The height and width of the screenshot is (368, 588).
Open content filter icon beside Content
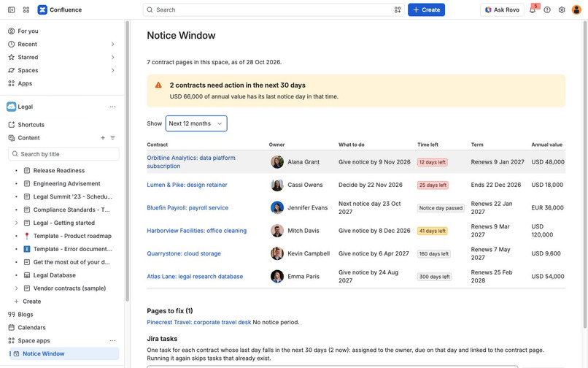112,138
